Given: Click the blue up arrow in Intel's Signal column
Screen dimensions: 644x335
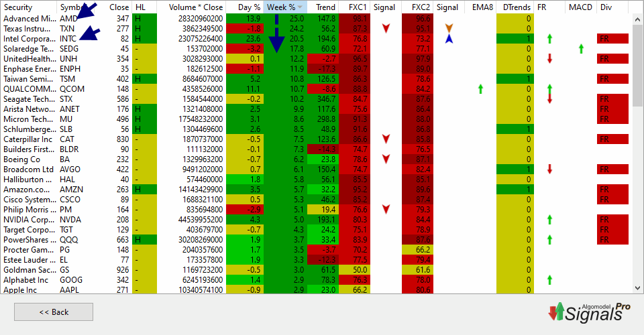Looking at the screenshot, I should [x=449, y=40].
